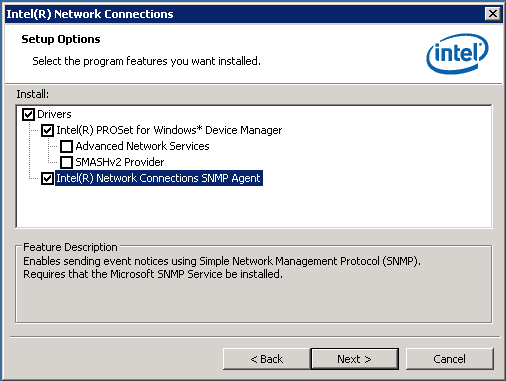
Task: Check the SMASHv2 Provider checkbox
Action: [x=66, y=162]
